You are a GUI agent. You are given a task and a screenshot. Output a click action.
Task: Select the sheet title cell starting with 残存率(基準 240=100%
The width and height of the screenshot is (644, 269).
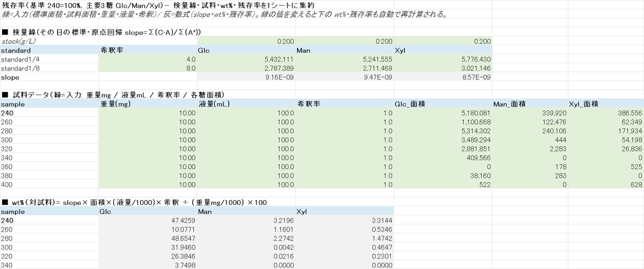[158, 5]
